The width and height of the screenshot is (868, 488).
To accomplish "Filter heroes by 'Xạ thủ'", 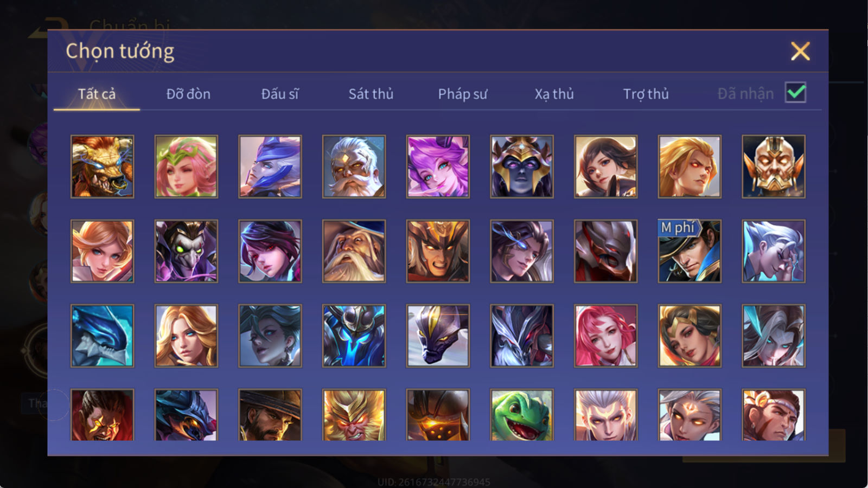I will 554,94.
